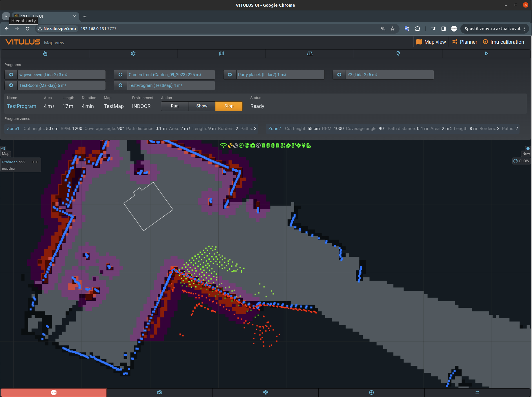Click the Show button for TestProgram

pyautogui.click(x=202, y=106)
